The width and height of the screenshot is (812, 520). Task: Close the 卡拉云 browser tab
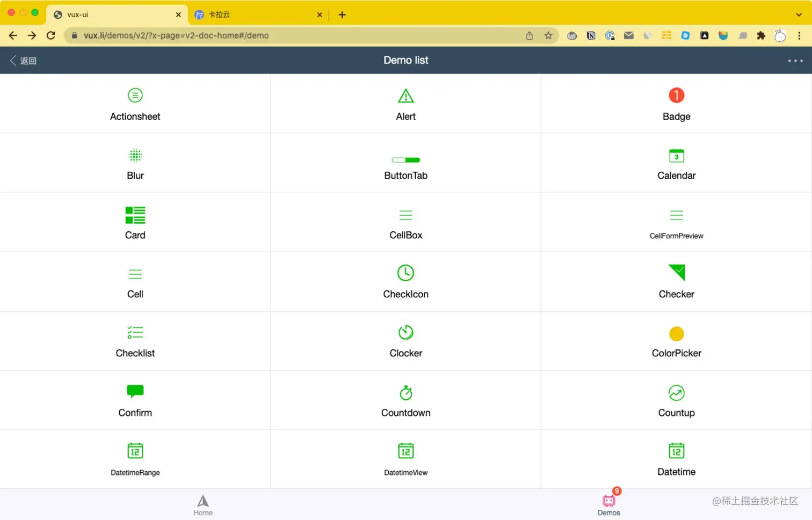point(320,14)
